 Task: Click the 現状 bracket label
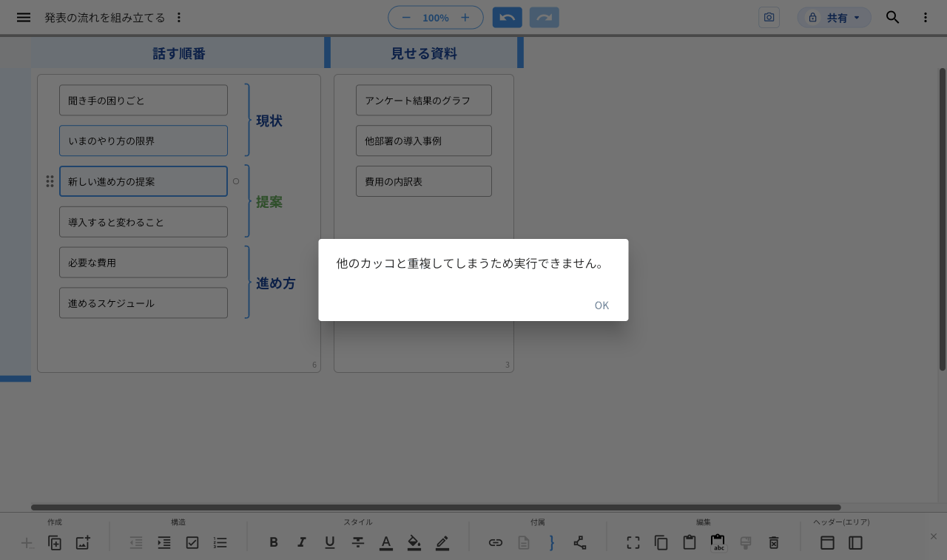click(x=269, y=121)
